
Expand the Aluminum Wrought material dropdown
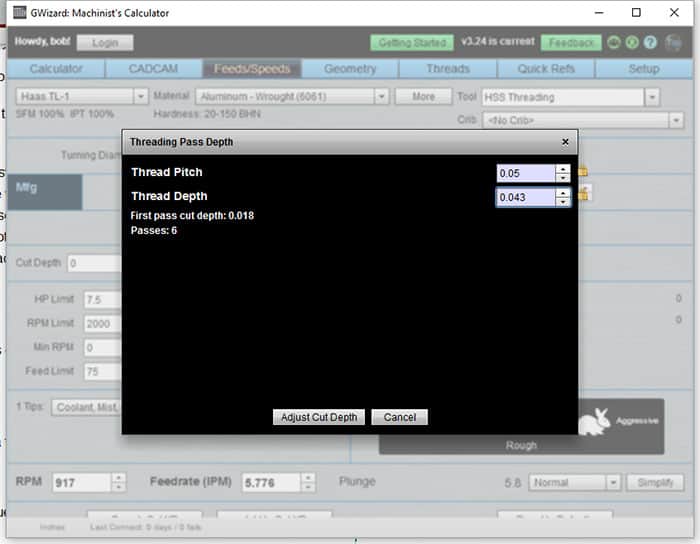pyautogui.click(x=381, y=96)
